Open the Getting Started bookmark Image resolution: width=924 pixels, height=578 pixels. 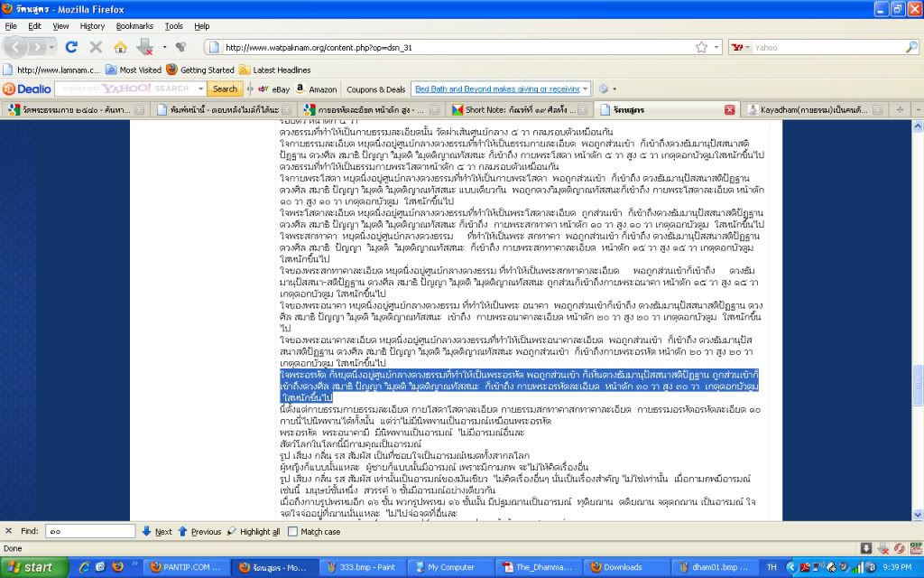(x=200, y=70)
